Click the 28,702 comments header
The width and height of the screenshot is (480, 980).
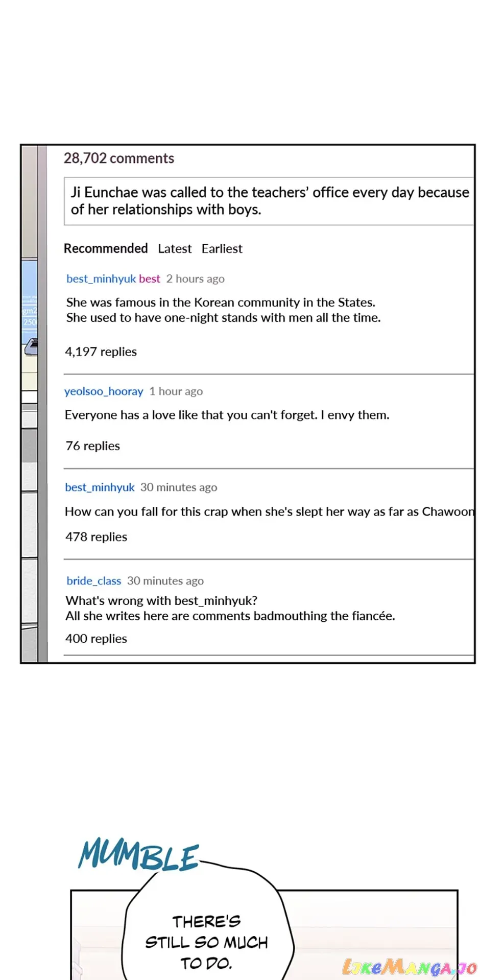pyautogui.click(x=119, y=158)
